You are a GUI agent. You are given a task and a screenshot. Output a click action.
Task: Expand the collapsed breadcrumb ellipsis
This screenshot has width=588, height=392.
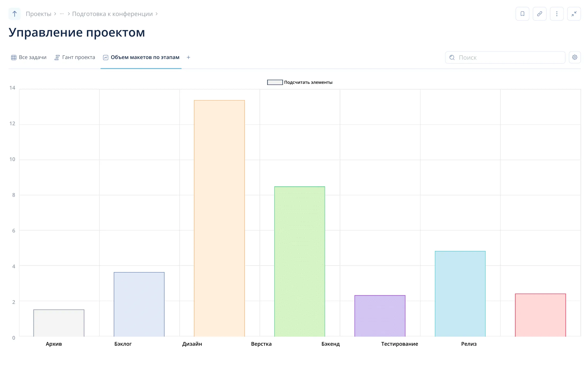[x=62, y=14]
